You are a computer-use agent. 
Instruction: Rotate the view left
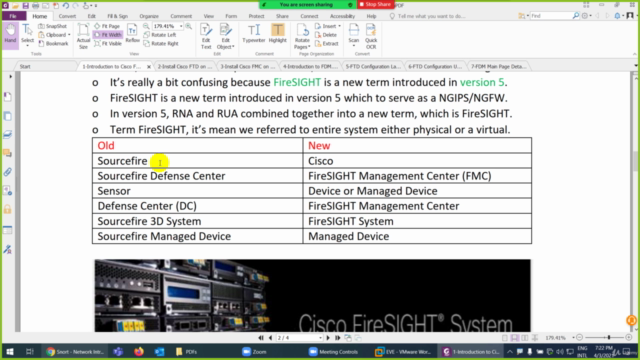point(160,35)
